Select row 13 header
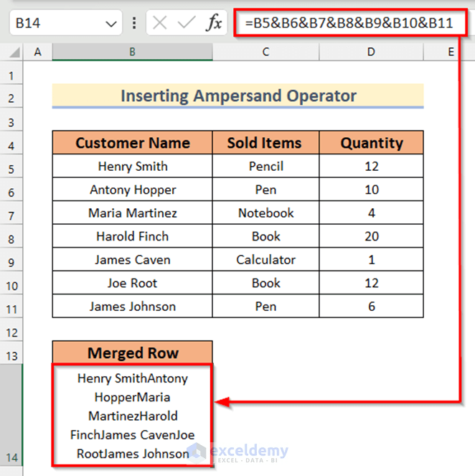This screenshot has width=475, height=476. point(11,353)
